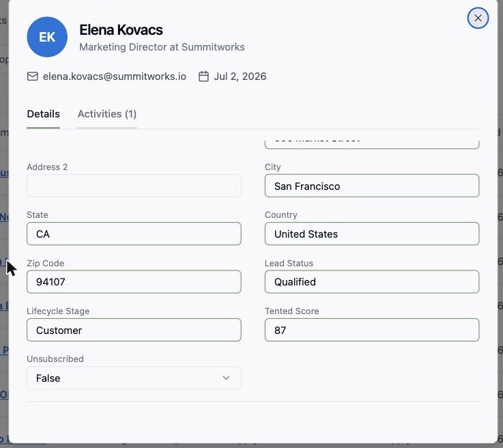Open the Activities (1) tab
Screen dimensions: 503x448
[x=107, y=114]
